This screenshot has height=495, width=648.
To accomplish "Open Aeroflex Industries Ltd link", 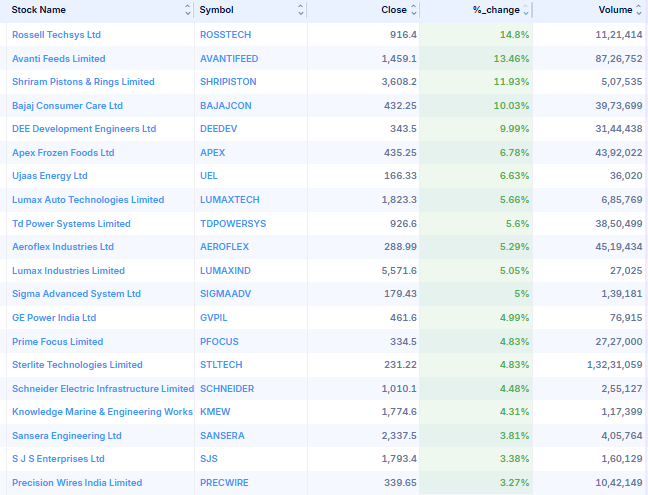I will click(63, 247).
